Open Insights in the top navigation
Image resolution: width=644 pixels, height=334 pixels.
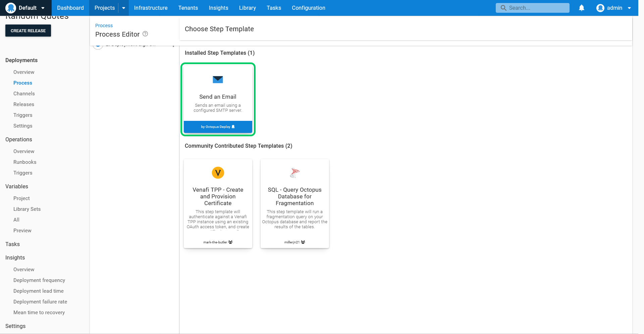(218, 8)
